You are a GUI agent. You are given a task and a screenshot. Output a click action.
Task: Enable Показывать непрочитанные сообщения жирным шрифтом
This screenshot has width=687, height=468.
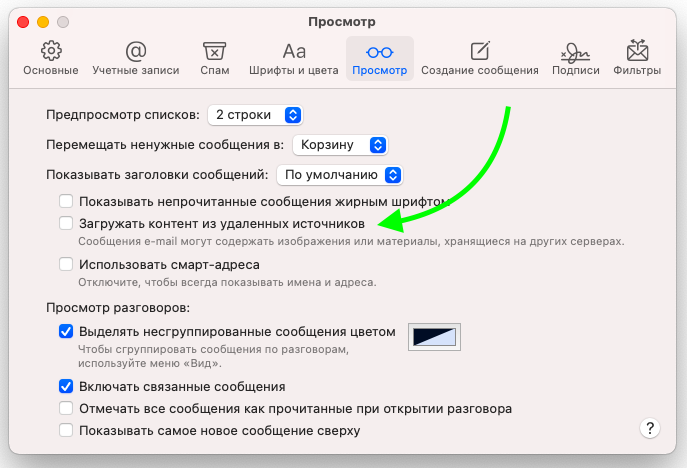pyautogui.click(x=66, y=202)
